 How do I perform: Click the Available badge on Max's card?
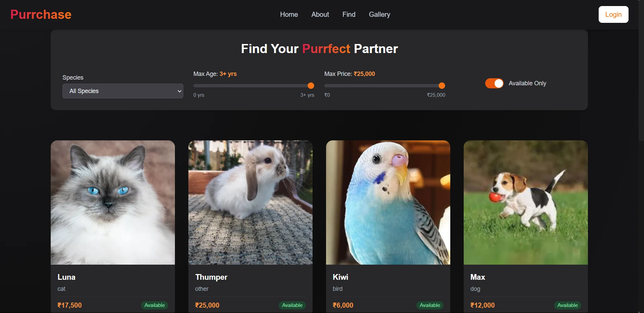click(x=567, y=305)
